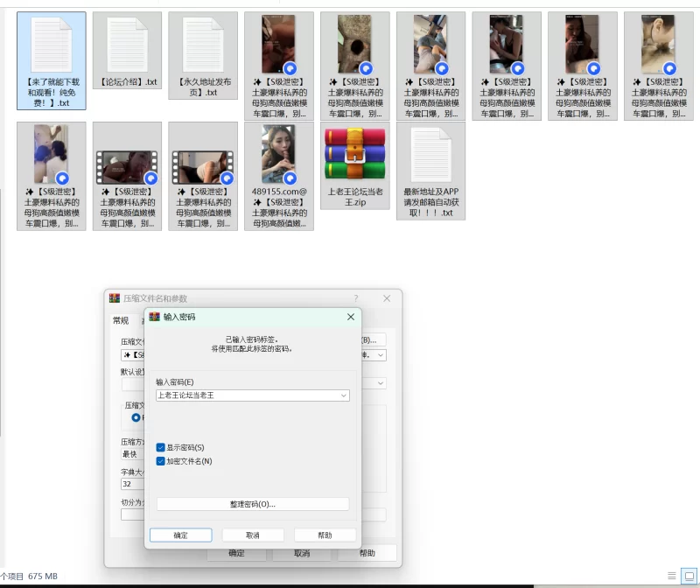This screenshot has width=700, height=588.
Task: Confirm password with the 确定 button
Action: point(180,535)
